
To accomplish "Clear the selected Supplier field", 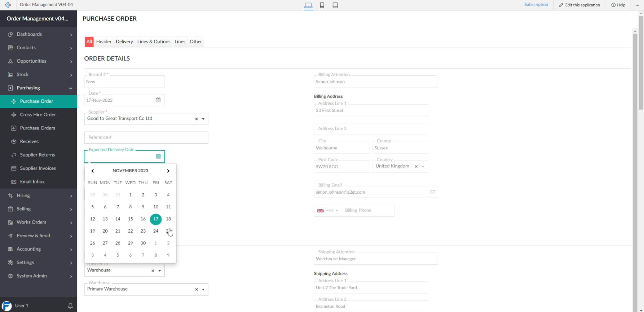I will coord(196,119).
